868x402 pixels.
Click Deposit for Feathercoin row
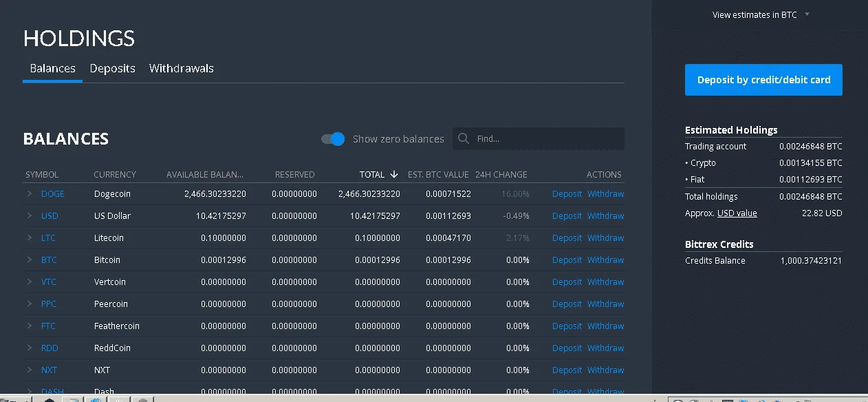click(567, 326)
